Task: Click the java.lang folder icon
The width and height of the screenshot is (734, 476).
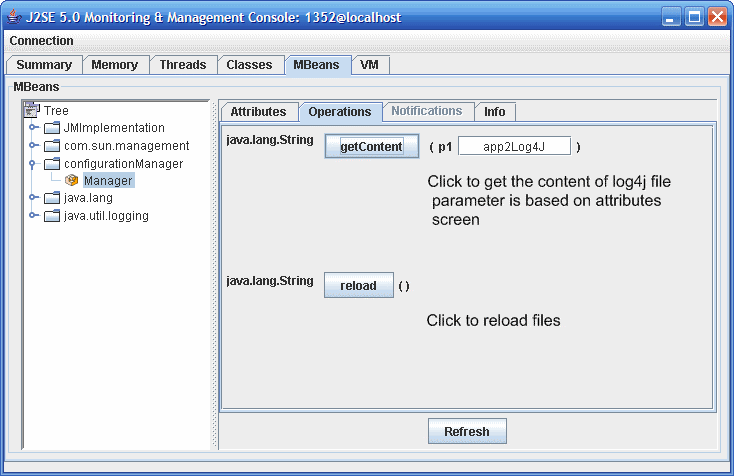Action: [x=52, y=198]
